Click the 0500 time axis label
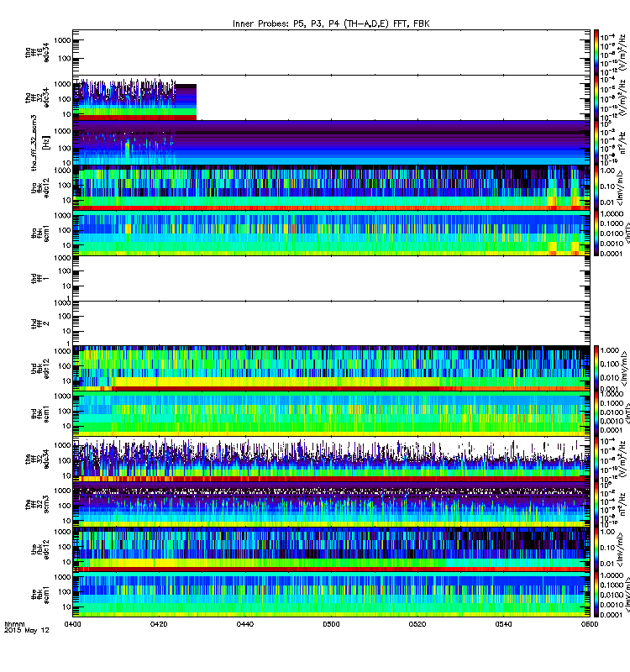Image resolution: width=630 pixels, height=672 pixels. (331, 624)
